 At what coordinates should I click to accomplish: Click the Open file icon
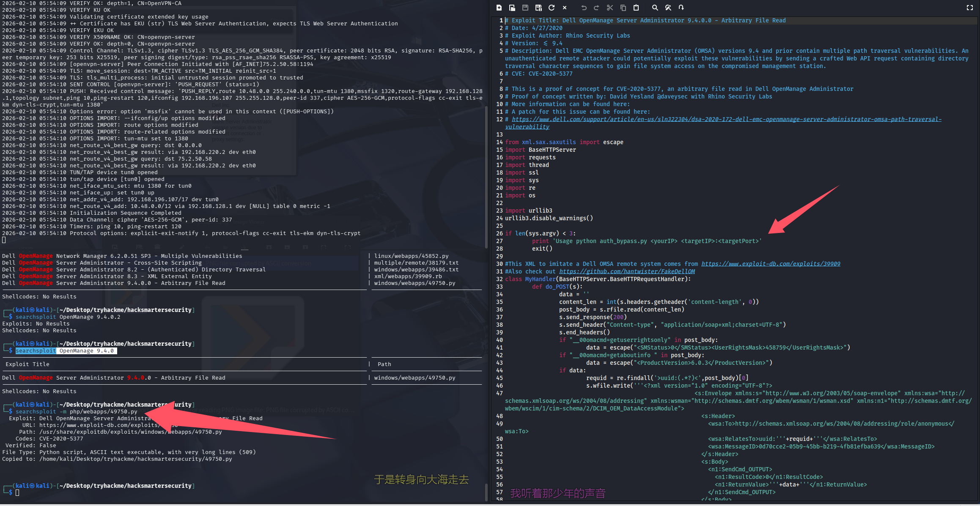point(512,8)
